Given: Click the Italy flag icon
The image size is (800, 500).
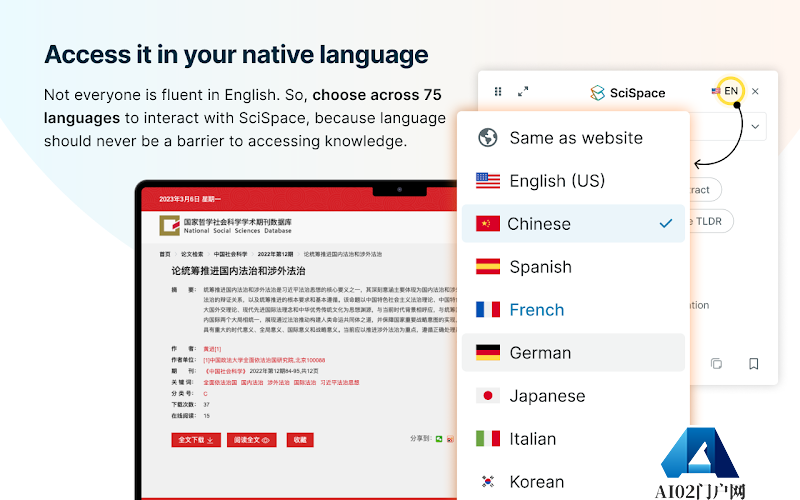Looking at the screenshot, I should click(488, 438).
